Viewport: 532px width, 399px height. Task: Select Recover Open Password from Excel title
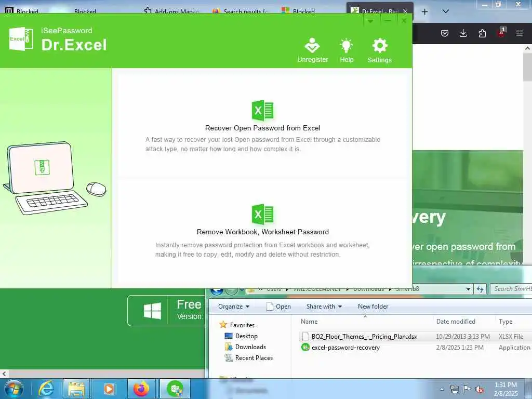click(262, 128)
